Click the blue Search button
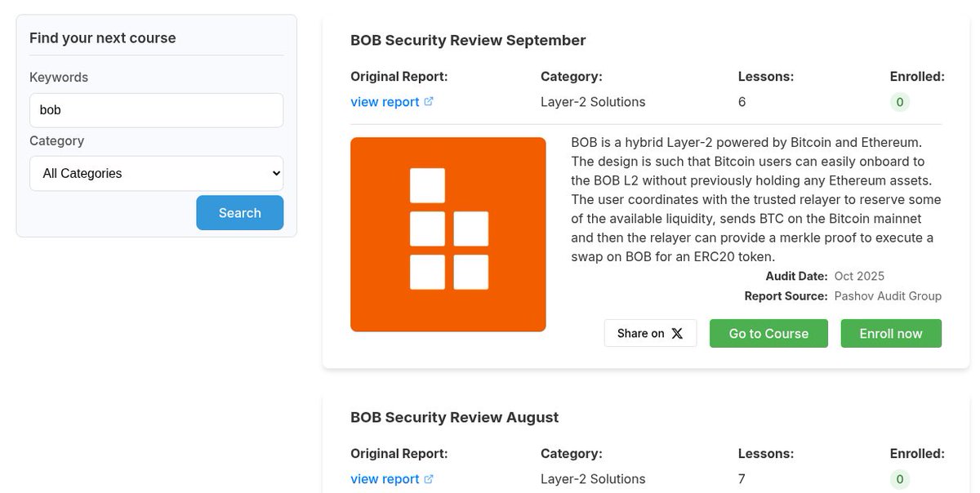 click(x=239, y=213)
